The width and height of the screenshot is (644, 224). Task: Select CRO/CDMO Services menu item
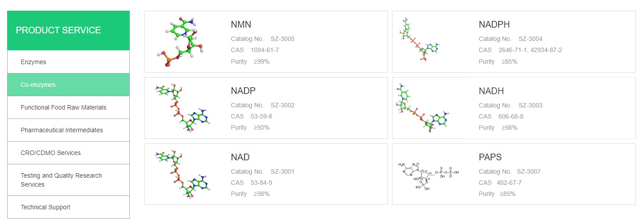(x=51, y=153)
